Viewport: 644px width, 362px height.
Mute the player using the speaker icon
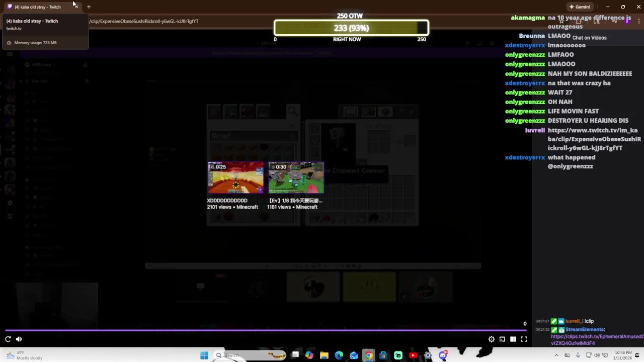click(19, 339)
